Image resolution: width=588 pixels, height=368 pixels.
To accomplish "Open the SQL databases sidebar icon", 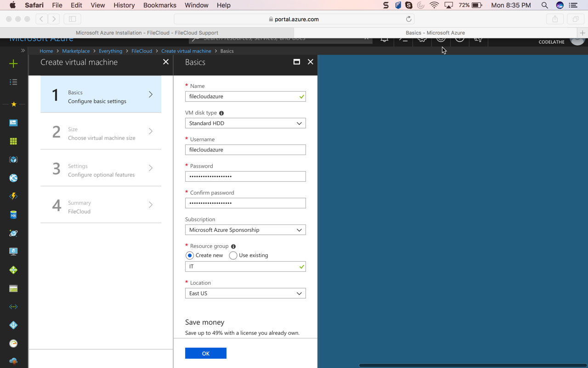I will [x=13, y=215].
